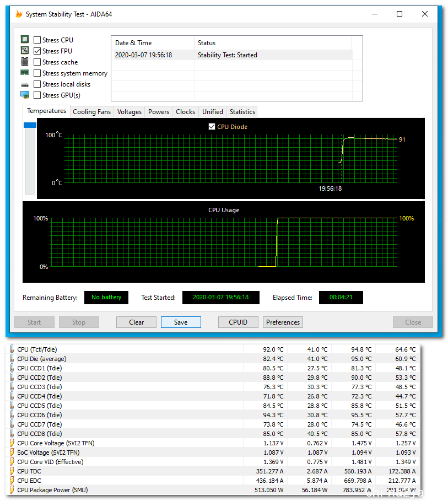The width and height of the screenshot is (448, 501).
Task: Click lightning icon of CPU TDC row
Action: 12,471
